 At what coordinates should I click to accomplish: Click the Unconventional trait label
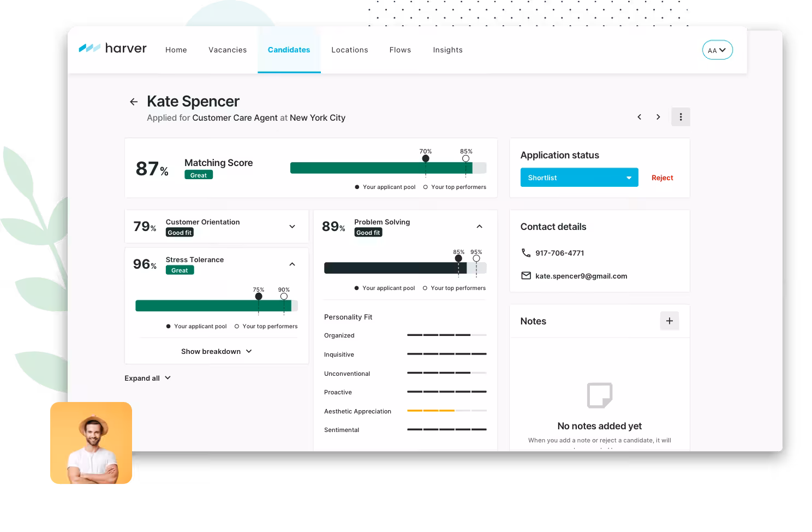[x=347, y=374]
